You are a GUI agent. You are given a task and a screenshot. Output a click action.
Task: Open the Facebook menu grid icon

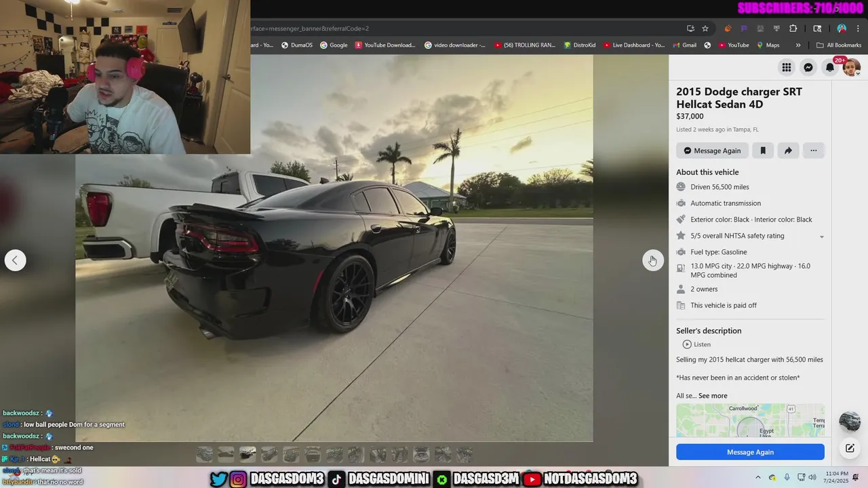(787, 67)
